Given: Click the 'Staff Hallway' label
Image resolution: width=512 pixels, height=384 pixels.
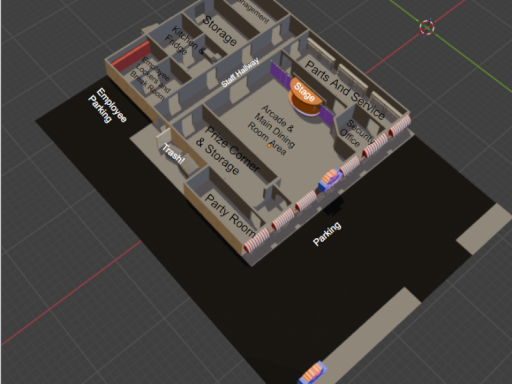Looking at the screenshot, I should (240, 72).
